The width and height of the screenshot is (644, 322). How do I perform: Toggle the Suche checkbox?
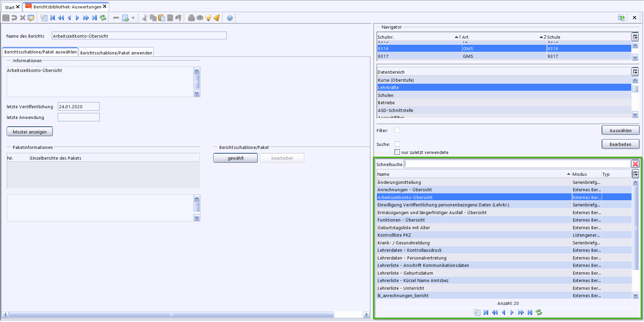tap(397, 144)
